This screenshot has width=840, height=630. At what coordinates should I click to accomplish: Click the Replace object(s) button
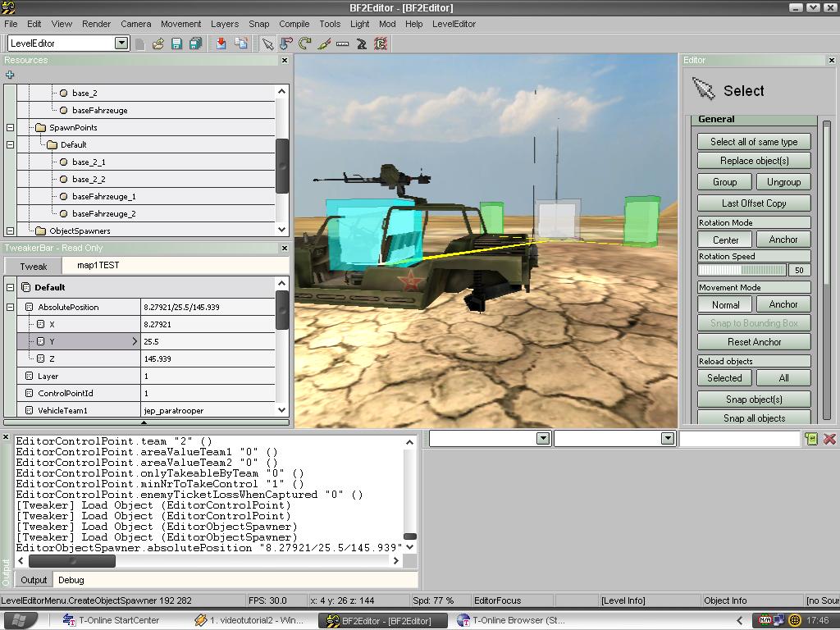[x=754, y=161]
